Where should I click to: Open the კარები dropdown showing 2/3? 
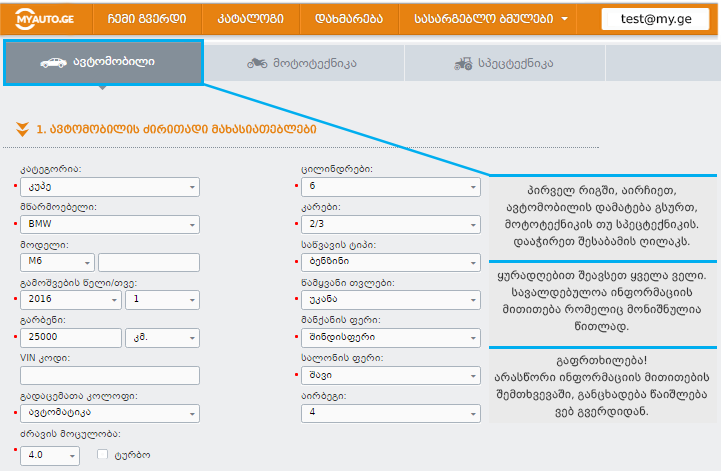391,224
